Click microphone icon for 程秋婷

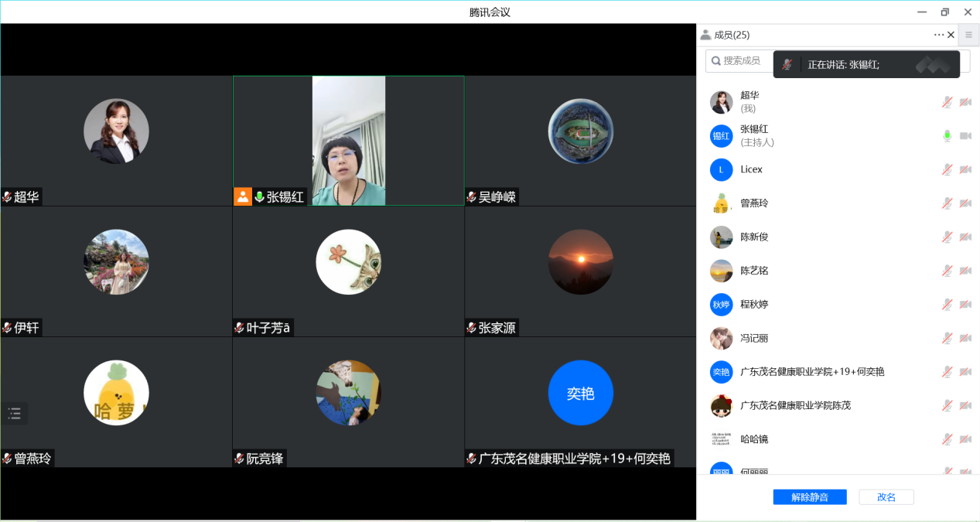click(947, 305)
